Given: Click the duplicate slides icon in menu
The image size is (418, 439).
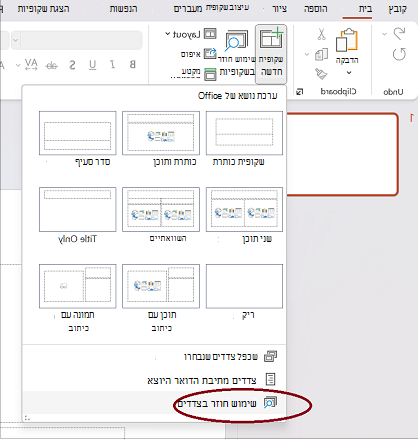Looking at the screenshot, I should tap(270, 356).
